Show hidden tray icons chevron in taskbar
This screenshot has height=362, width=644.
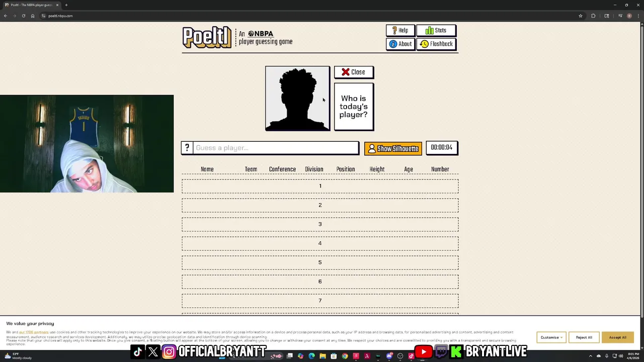[591, 356]
